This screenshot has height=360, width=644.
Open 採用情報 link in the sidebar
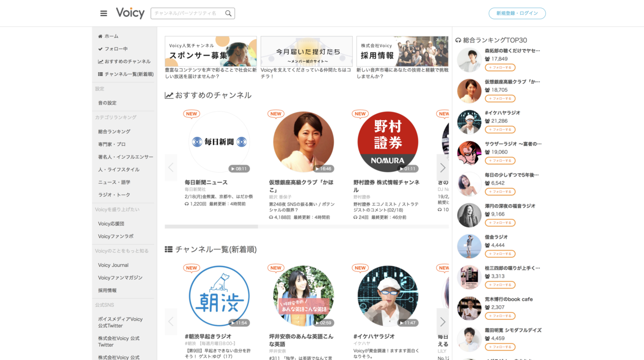pos(107,290)
